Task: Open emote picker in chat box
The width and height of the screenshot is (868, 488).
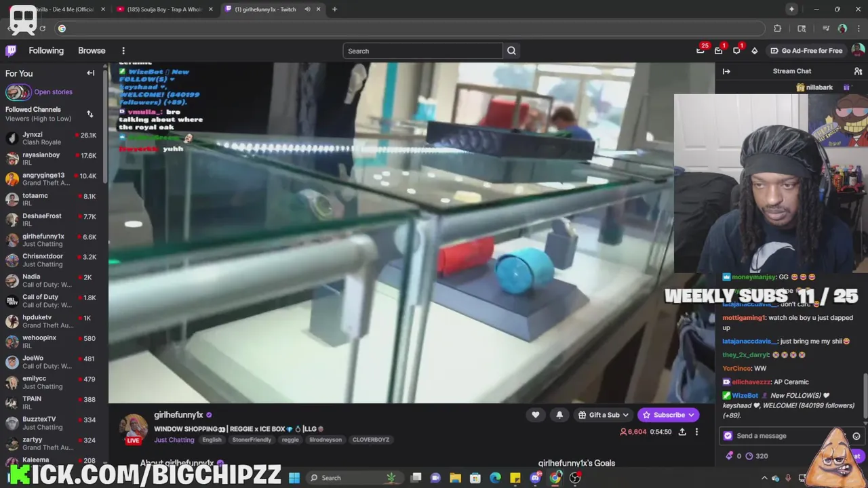Action: coord(856,436)
